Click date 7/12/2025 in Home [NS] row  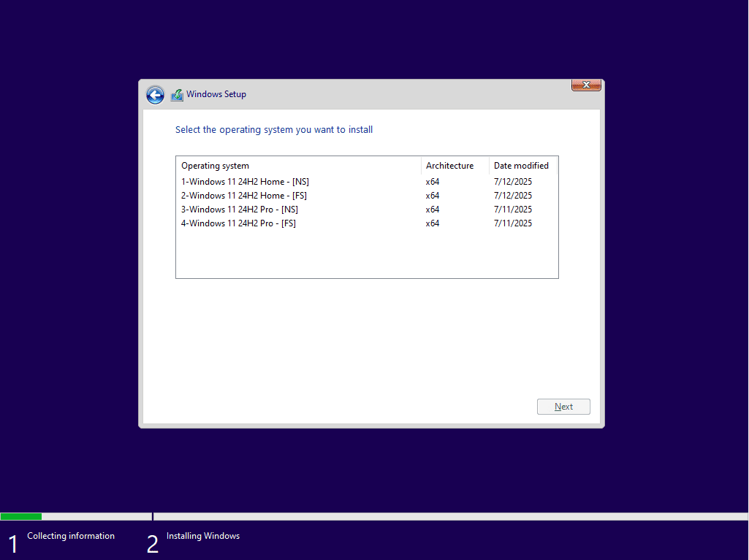[x=513, y=182]
